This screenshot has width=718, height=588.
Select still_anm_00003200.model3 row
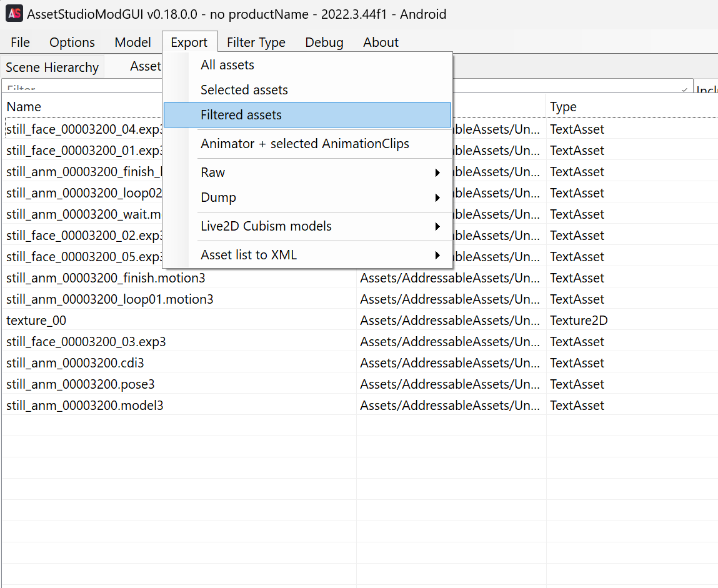point(85,406)
